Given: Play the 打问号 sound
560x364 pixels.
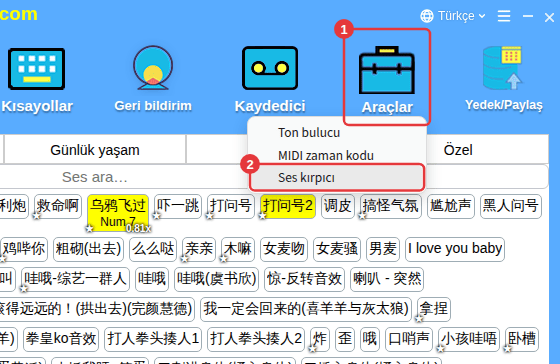Looking at the screenshot, I should point(231,206).
